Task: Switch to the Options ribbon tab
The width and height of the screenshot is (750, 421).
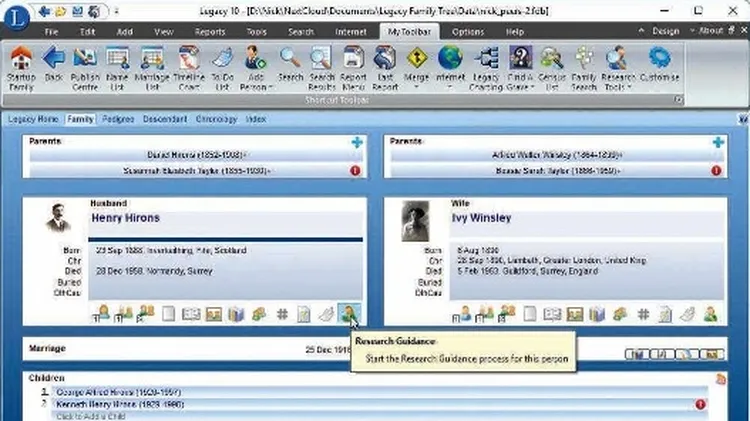Action: point(468,32)
